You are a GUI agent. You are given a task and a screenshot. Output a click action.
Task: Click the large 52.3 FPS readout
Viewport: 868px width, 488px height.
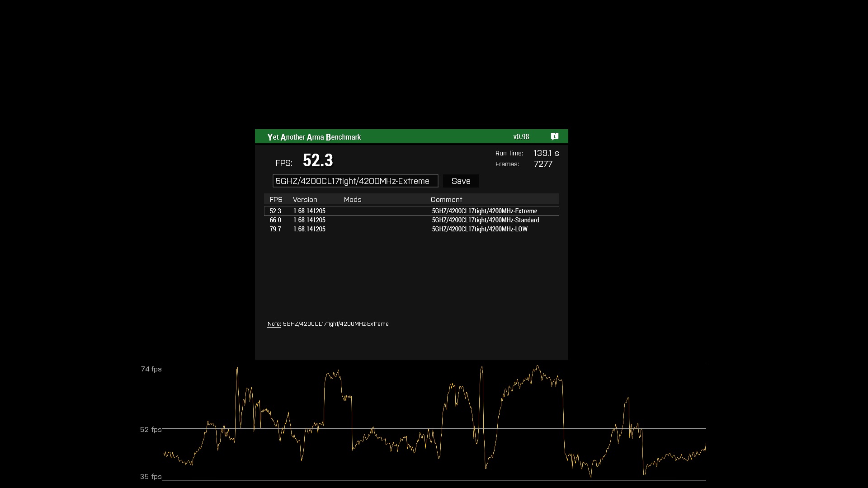pyautogui.click(x=318, y=161)
